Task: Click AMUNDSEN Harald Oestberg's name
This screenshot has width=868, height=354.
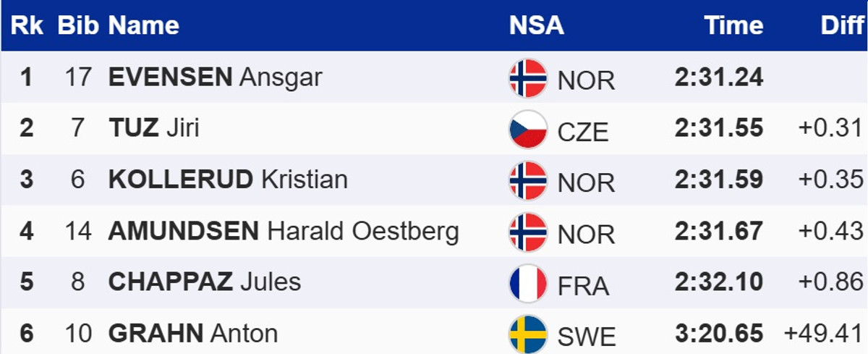Action: point(284,231)
